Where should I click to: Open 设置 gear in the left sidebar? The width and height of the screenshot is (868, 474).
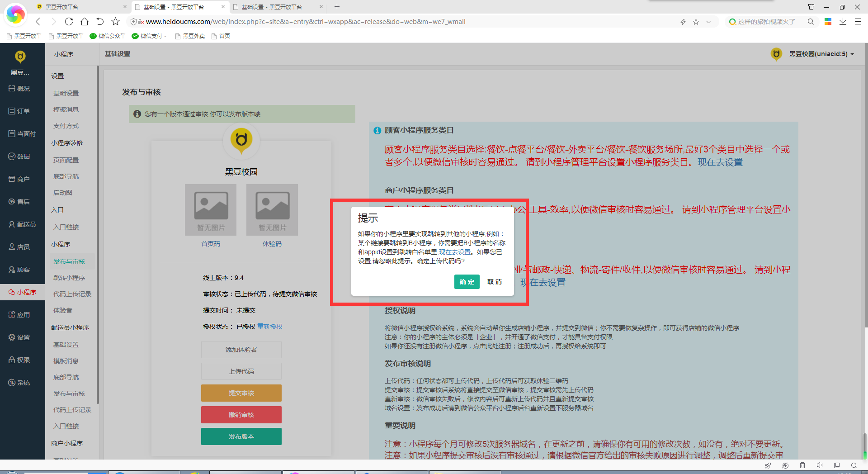pos(19,337)
